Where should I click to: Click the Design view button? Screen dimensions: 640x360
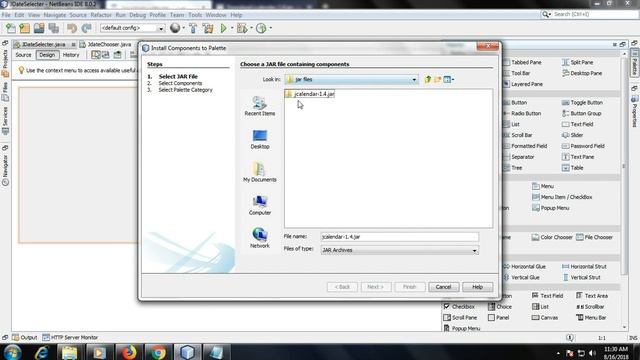47,55
